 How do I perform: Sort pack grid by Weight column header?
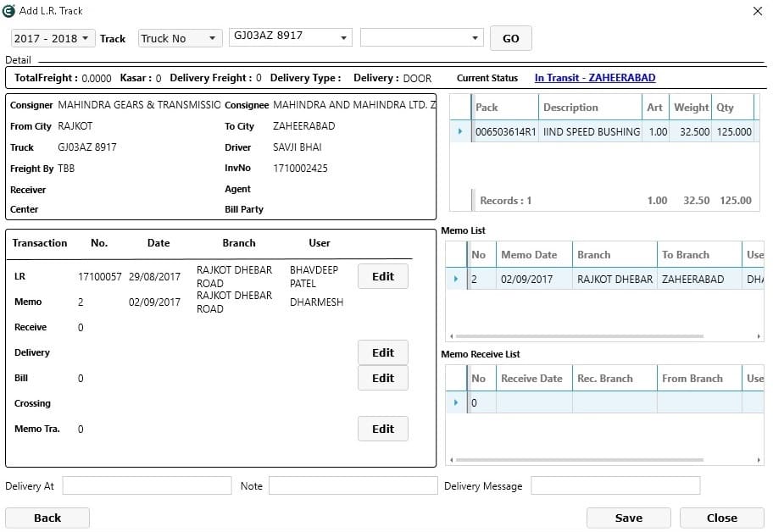pos(691,108)
